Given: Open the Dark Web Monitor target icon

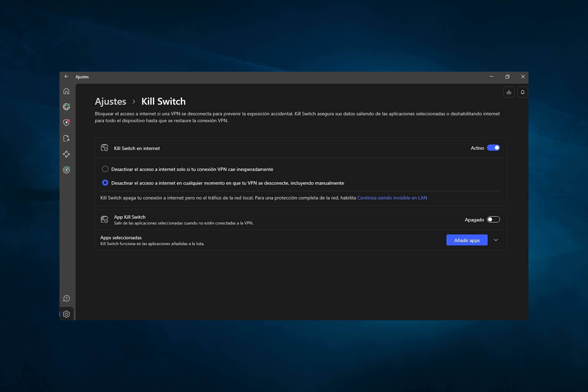Looking at the screenshot, I should [66, 170].
